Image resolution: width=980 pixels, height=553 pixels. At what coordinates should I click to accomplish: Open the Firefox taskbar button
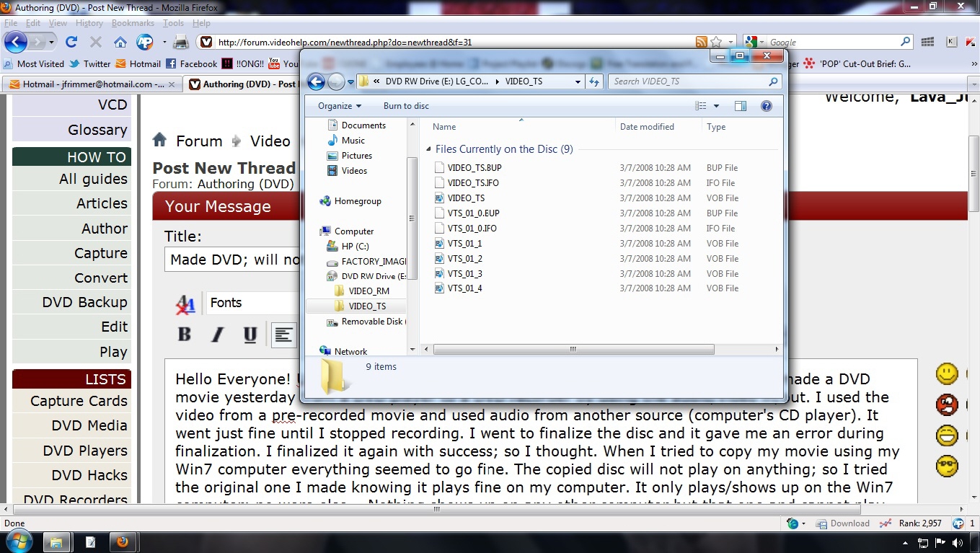[123, 541]
